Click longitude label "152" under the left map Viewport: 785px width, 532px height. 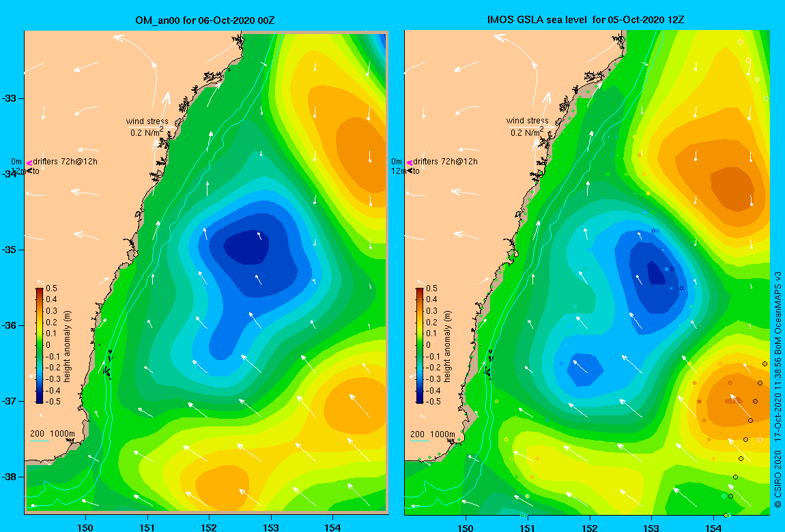(x=209, y=527)
